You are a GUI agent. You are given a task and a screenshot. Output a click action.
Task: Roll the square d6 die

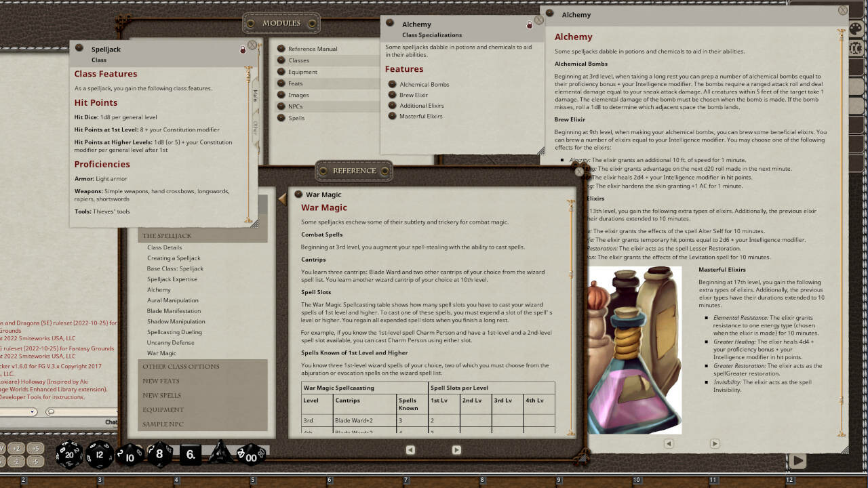[x=191, y=455]
